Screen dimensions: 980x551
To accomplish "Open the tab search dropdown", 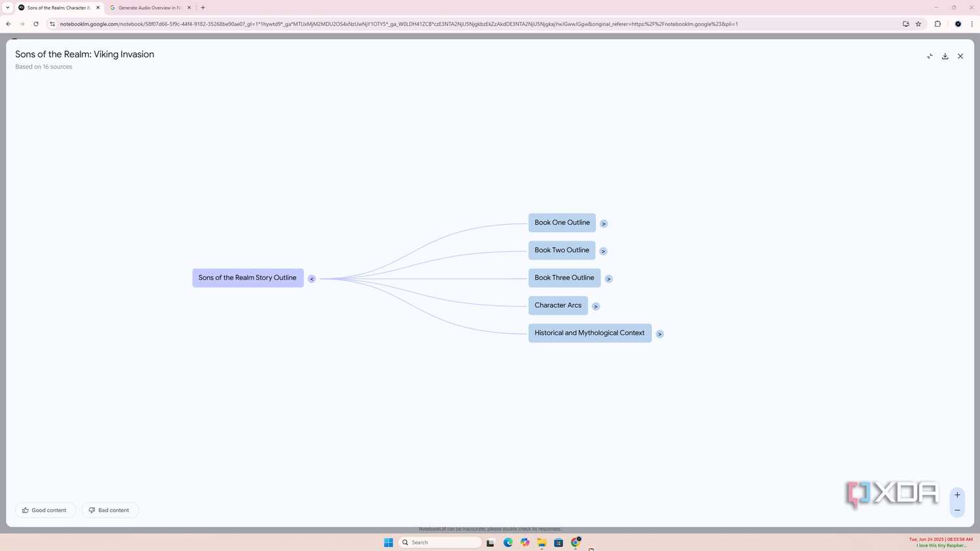I will pyautogui.click(x=7, y=8).
